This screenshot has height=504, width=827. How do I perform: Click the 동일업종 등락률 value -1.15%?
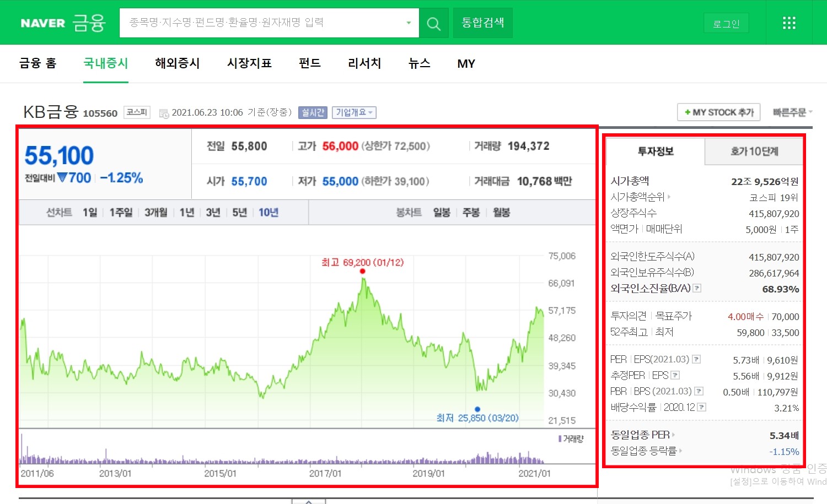coord(784,452)
